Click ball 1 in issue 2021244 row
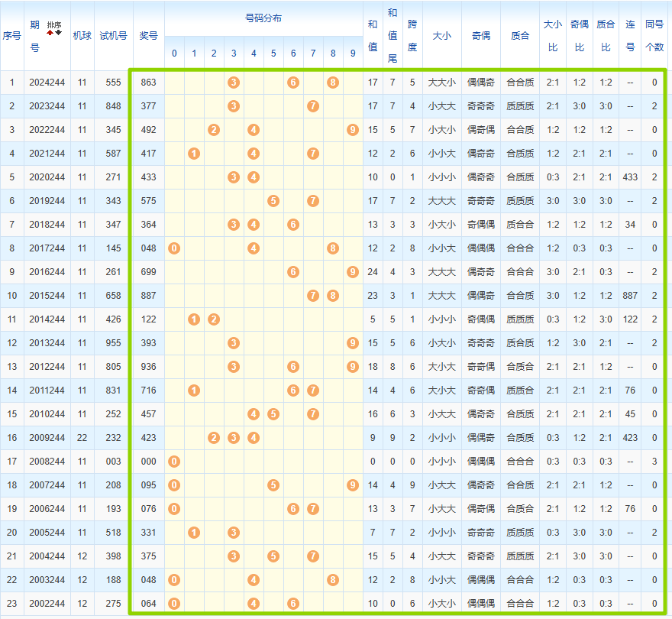Image resolution: width=672 pixels, height=619 pixels. (x=194, y=153)
